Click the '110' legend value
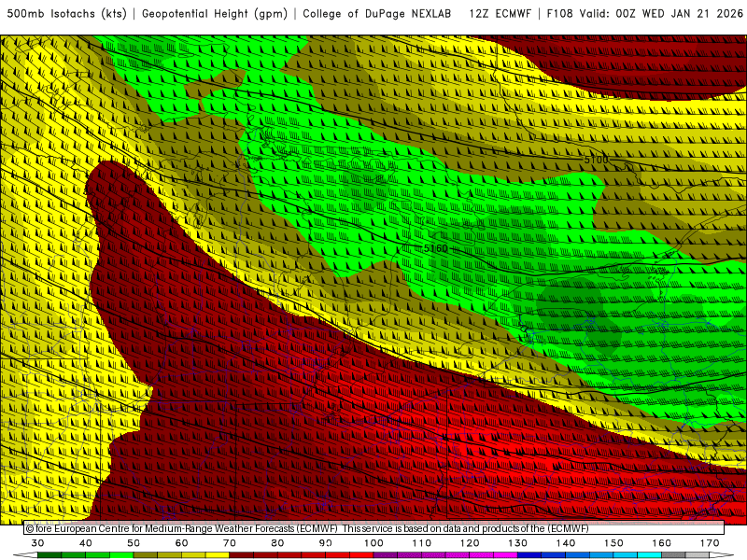Viewport: 747px width, 560px height. tap(422, 543)
